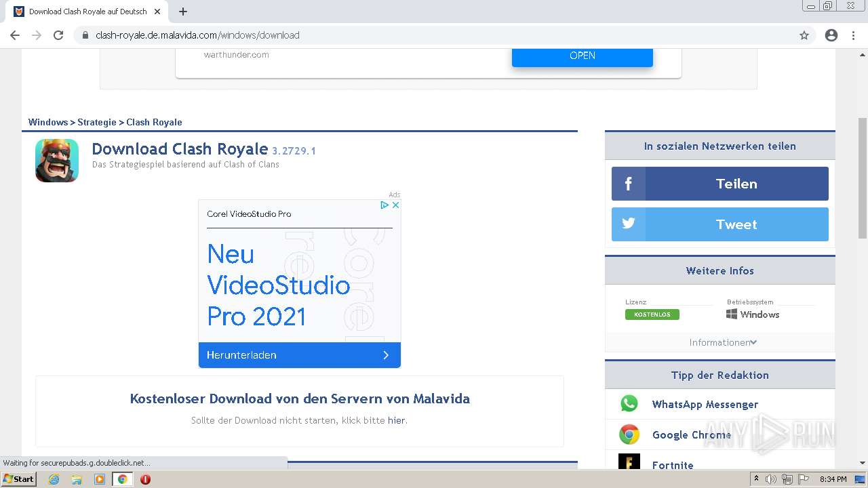Image resolution: width=868 pixels, height=488 pixels.
Task: Click the browser forward arrow
Action: (x=37, y=35)
